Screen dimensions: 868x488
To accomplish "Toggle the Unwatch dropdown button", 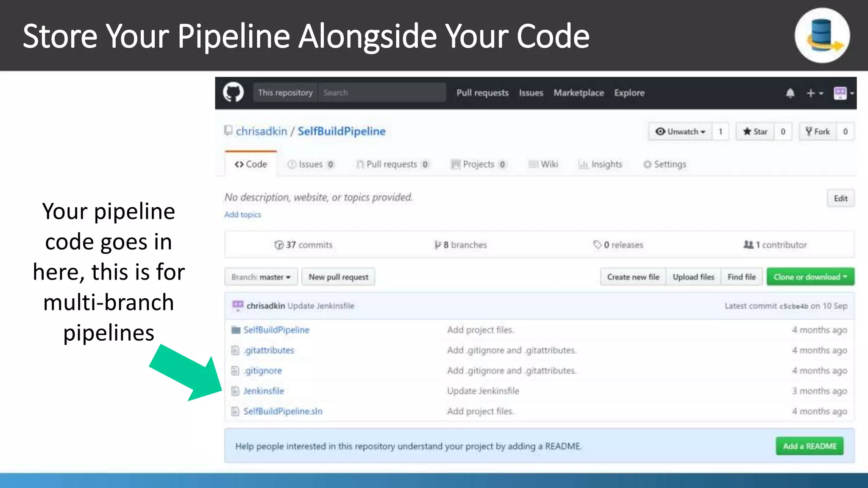I will (680, 131).
